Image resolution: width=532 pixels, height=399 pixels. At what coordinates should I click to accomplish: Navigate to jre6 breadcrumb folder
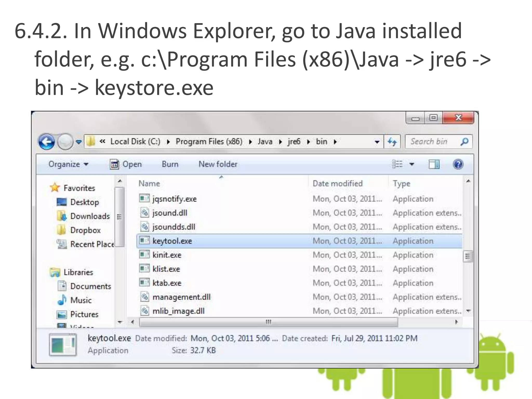tap(294, 142)
